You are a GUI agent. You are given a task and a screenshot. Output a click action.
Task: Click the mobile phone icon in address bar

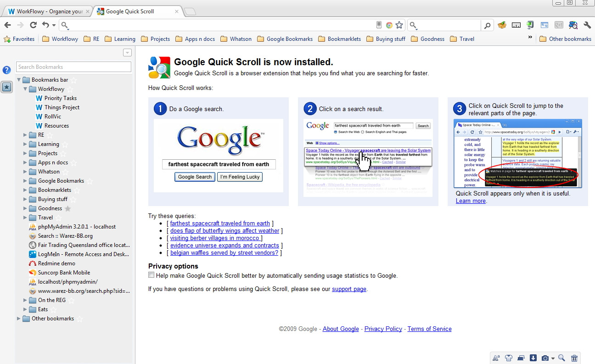(379, 25)
